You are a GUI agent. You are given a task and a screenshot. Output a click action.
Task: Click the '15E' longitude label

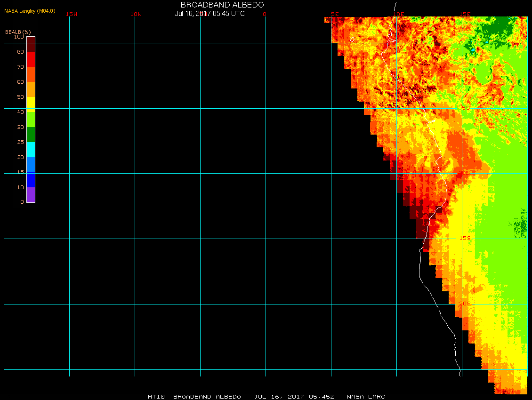click(465, 14)
